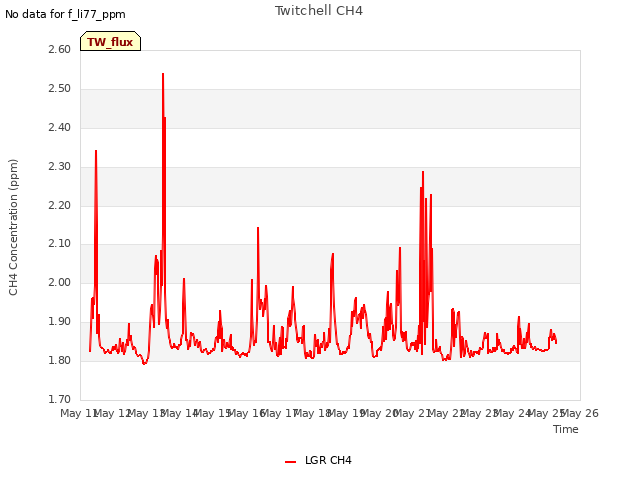Click the May 21 peak near 2.29 ppm
640x480 pixels.
[x=423, y=172]
